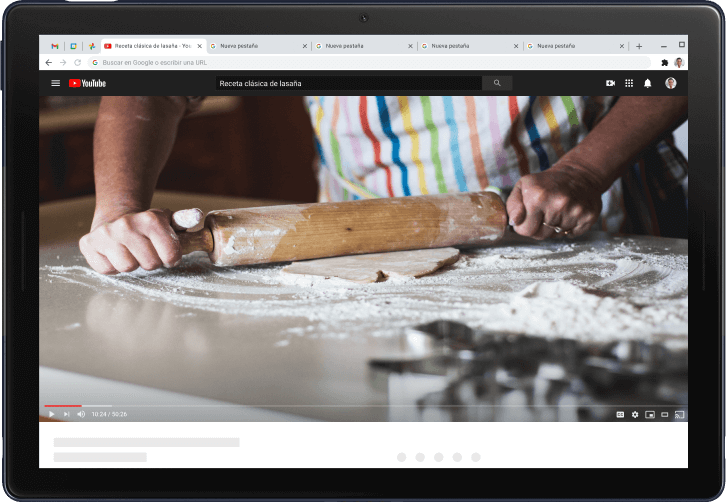This screenshot has height=502, width=726.
Task: Click the search magnifier button
Action: (x=497, y=83)
